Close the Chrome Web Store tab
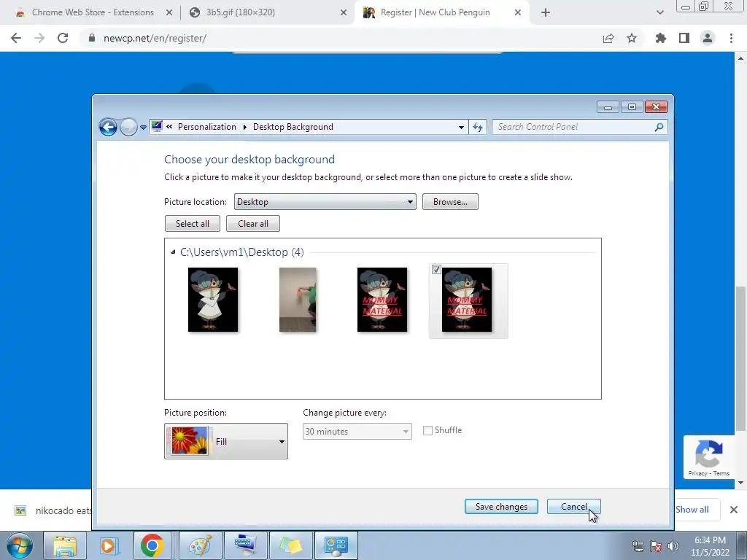The image size is (747, 560). (x=169, y=13)
